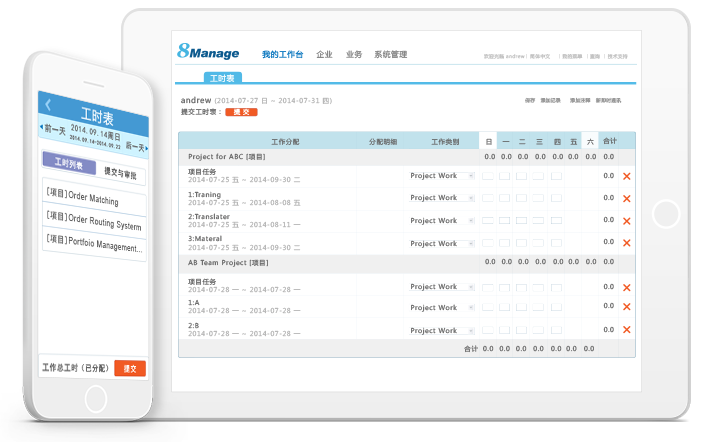Click the 1:Traning task name
The width and height of the screenshot is (704, 442).
pyautogui.click(x=204, y=194)
